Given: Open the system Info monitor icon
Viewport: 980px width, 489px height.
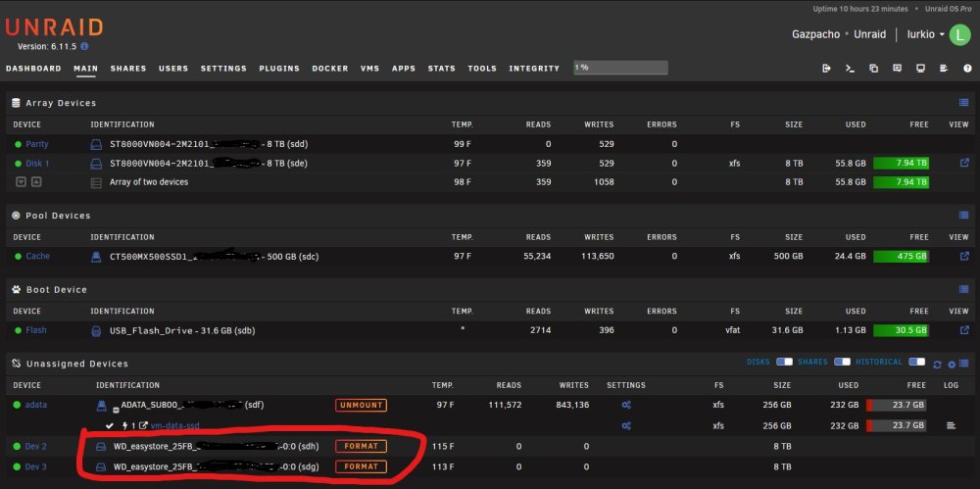Looking at the screenshot, I should pyautogui.click(x=920, y=69).
